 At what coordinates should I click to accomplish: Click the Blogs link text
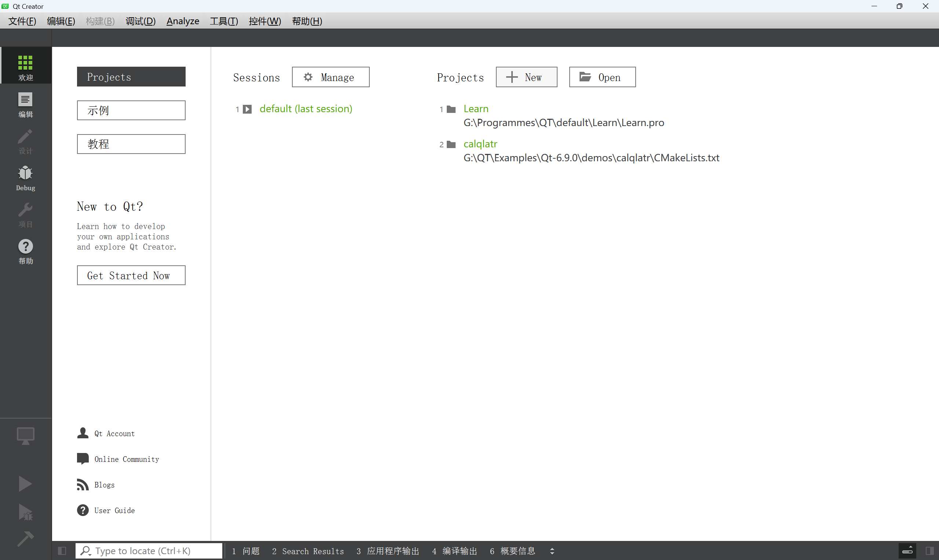pyautogui.click(x=104, y=485)
